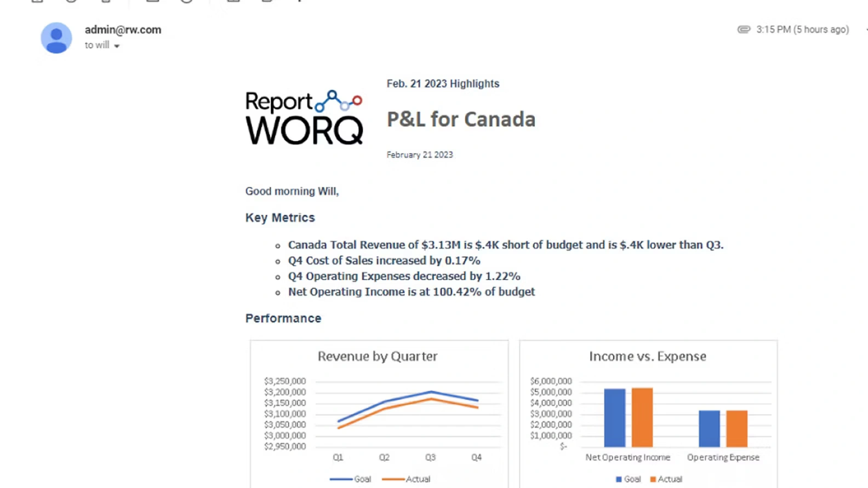Click the paperclip attachment icon

coord(743,30)
